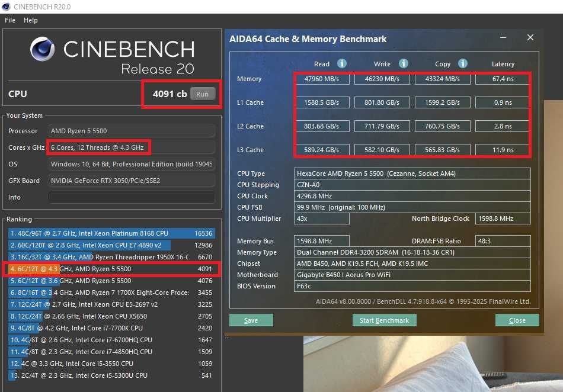Click the OS field showing Windows 10

[132, 164]
